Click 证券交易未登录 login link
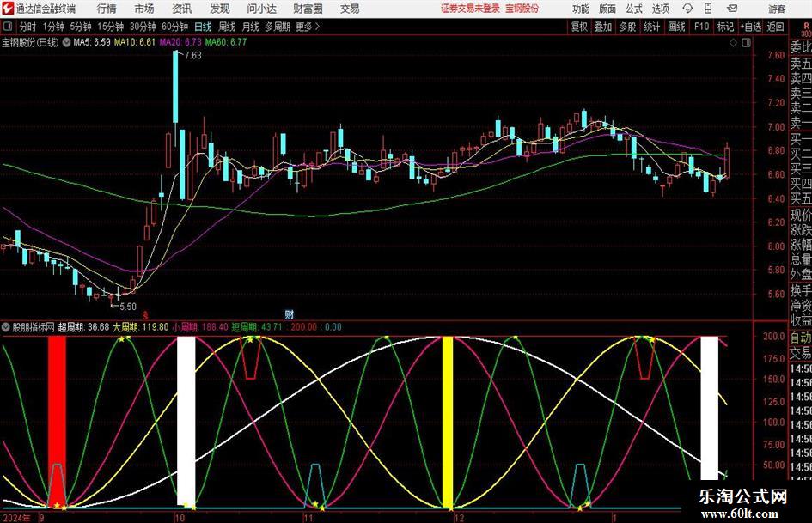 [470, 9]
